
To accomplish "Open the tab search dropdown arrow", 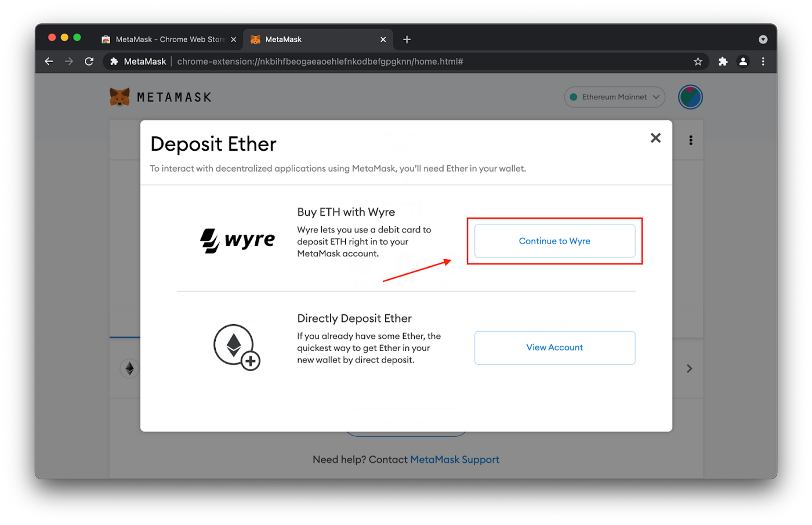I will 763,39.
